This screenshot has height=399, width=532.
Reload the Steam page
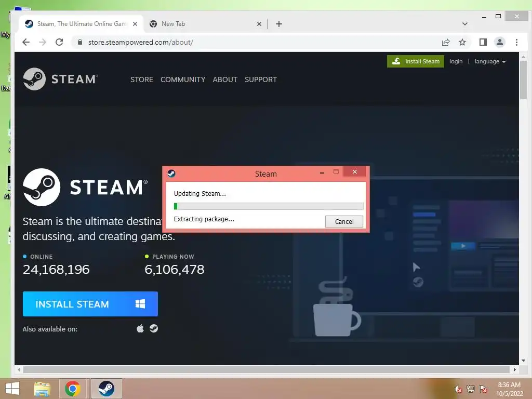tap(59, 42)
